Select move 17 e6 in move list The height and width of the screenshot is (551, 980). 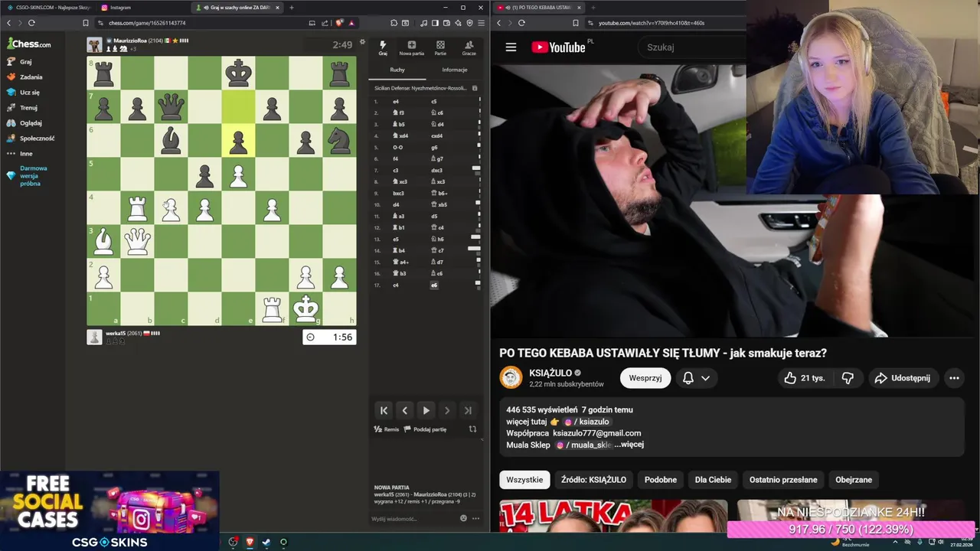[434, 285]
